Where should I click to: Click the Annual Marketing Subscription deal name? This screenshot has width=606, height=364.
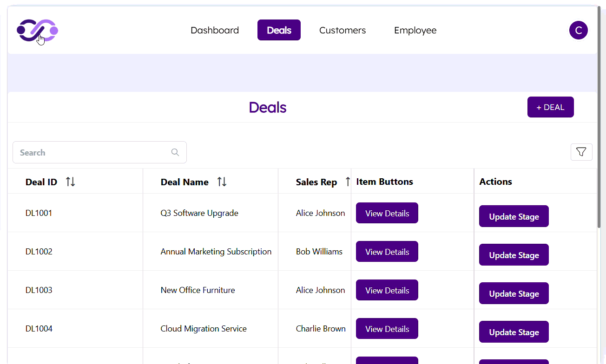click(216, 252)
